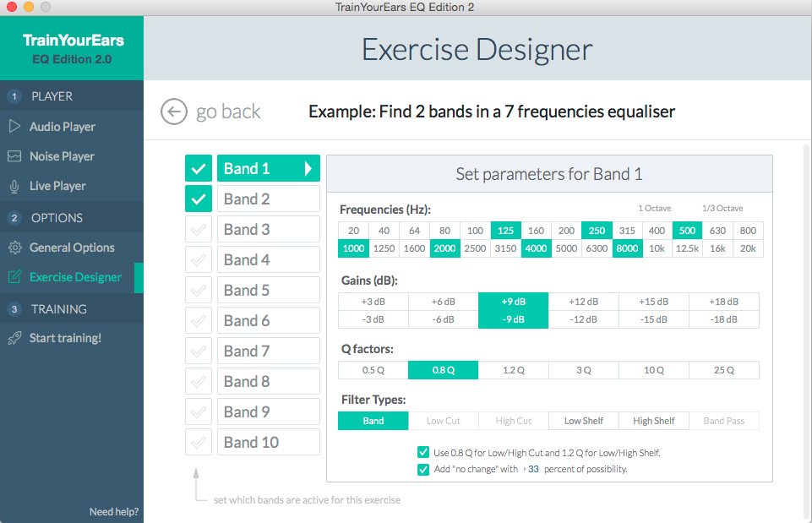Image resolution: width=812 pixels, height=523 pixels.
Task: Click the Need help? link
Action: coord(114,511)
